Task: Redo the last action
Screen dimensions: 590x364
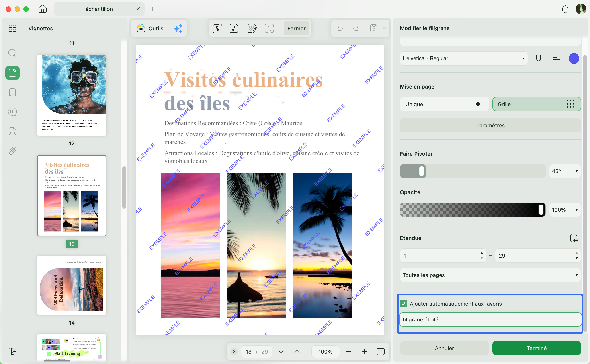Action: tap(356, 28)
